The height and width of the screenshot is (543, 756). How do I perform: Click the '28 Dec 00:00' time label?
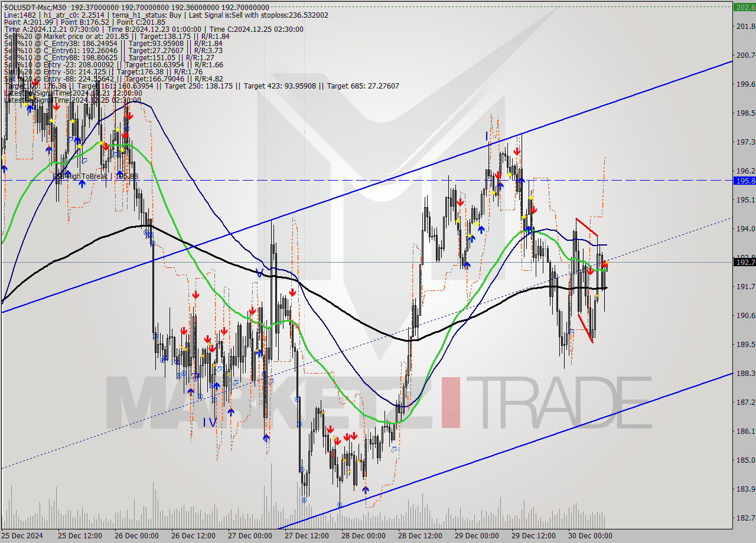[364, 536]
